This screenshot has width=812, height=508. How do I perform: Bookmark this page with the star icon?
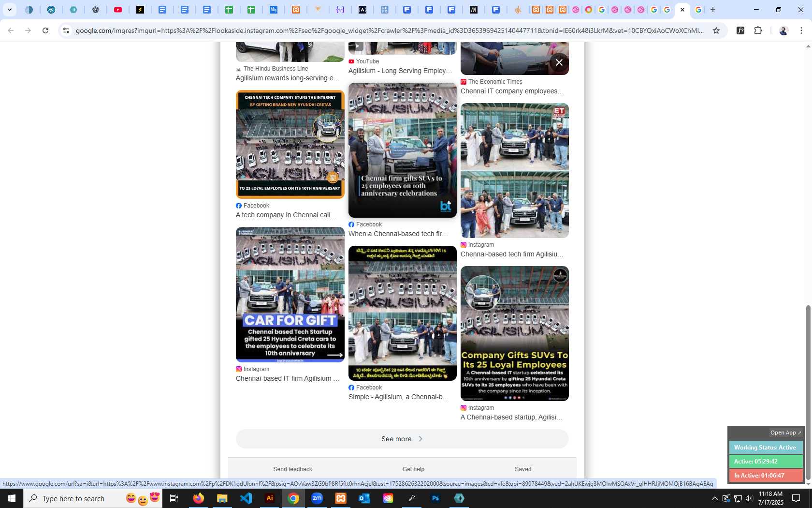[716, 30]
